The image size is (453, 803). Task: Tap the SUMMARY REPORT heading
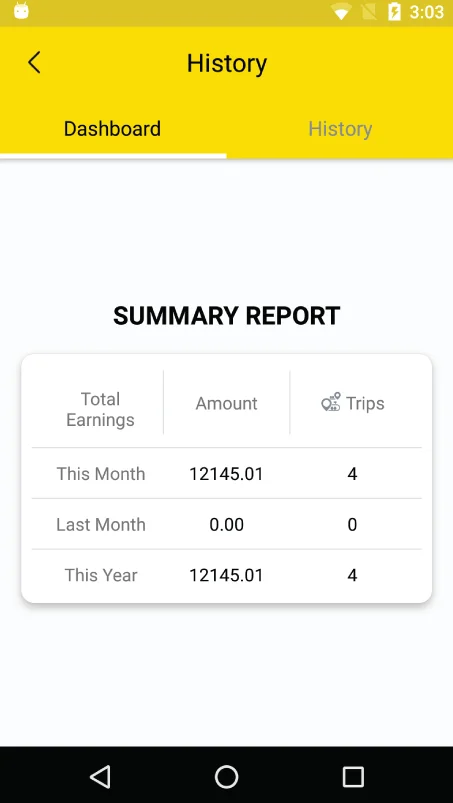[x=226, y=315]
